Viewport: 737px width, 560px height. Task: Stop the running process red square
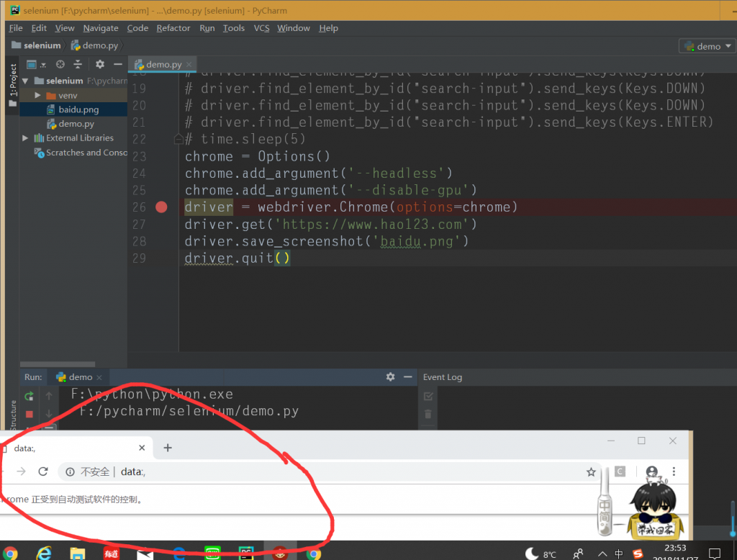point(29,414)
